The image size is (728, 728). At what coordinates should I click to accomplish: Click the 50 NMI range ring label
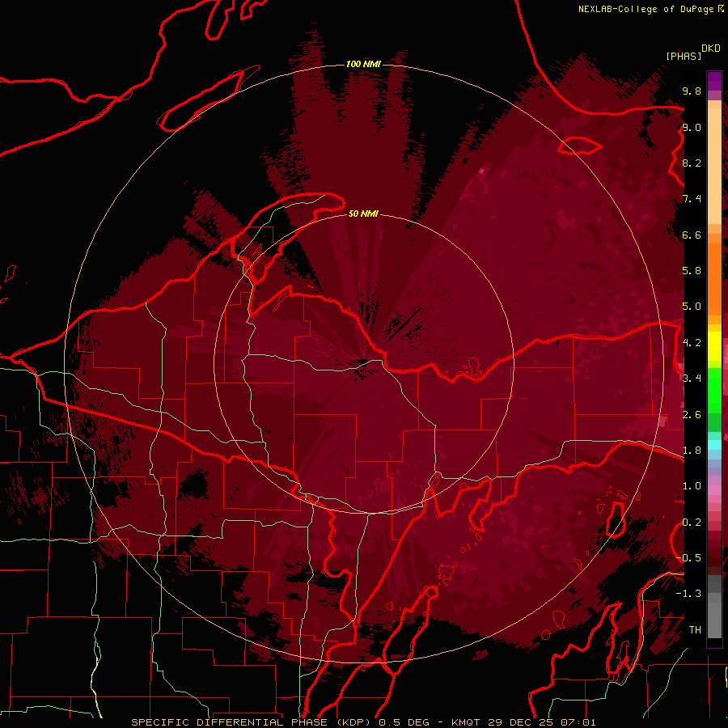click(x=363, y=214)
